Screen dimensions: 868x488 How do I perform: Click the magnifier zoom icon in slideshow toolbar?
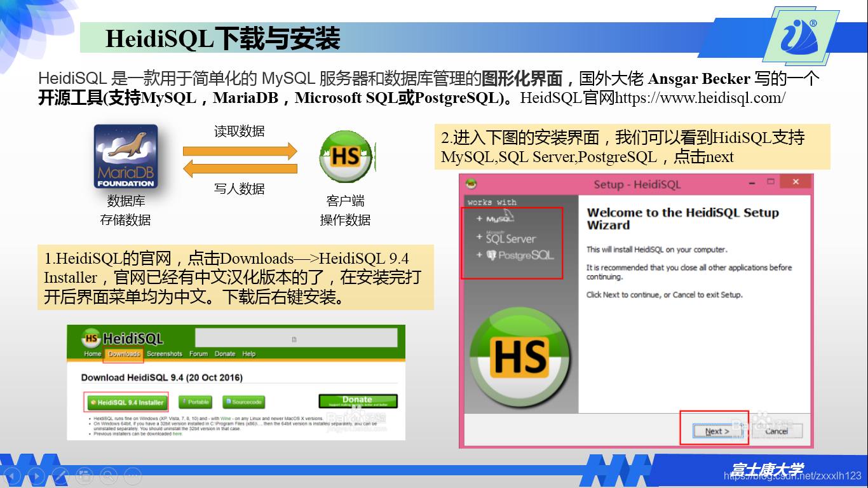[x=107, y=475]
